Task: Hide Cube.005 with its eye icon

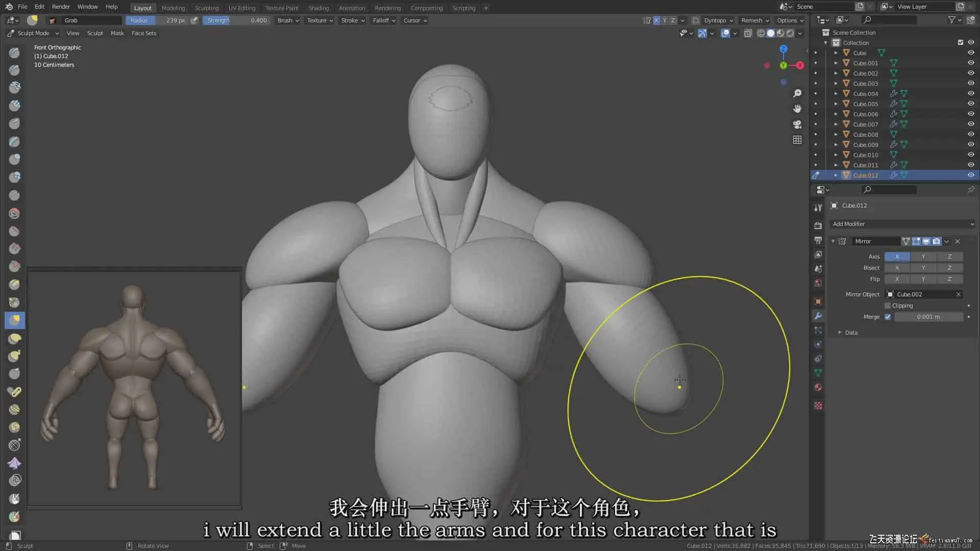Action: point(970,104)
